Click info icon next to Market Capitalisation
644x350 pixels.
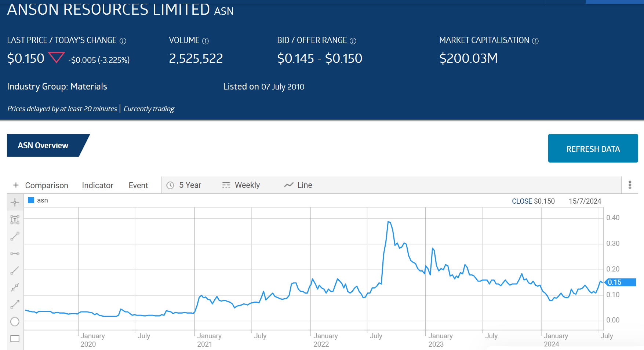coord(535,41)
